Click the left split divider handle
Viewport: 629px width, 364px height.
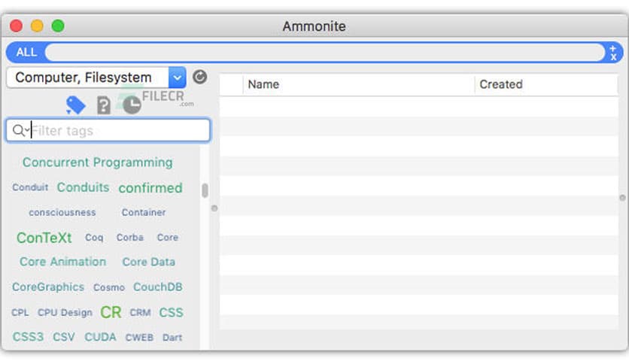point(214,208)
